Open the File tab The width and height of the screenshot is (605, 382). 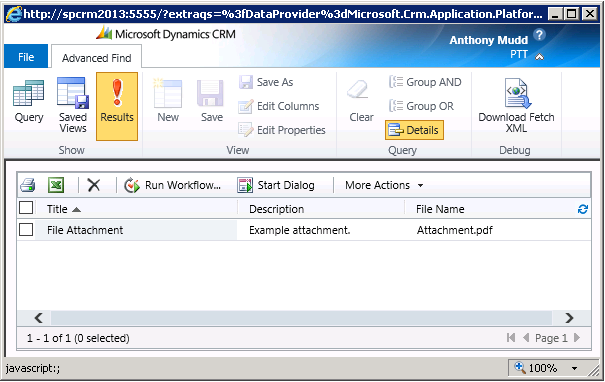[26, 57]
